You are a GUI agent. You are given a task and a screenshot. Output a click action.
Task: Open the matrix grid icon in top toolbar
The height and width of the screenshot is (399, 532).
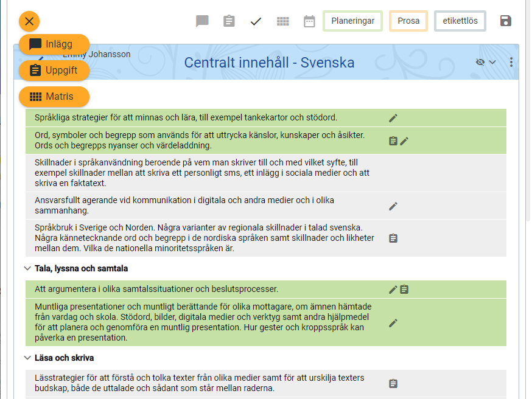click(282, 21)
